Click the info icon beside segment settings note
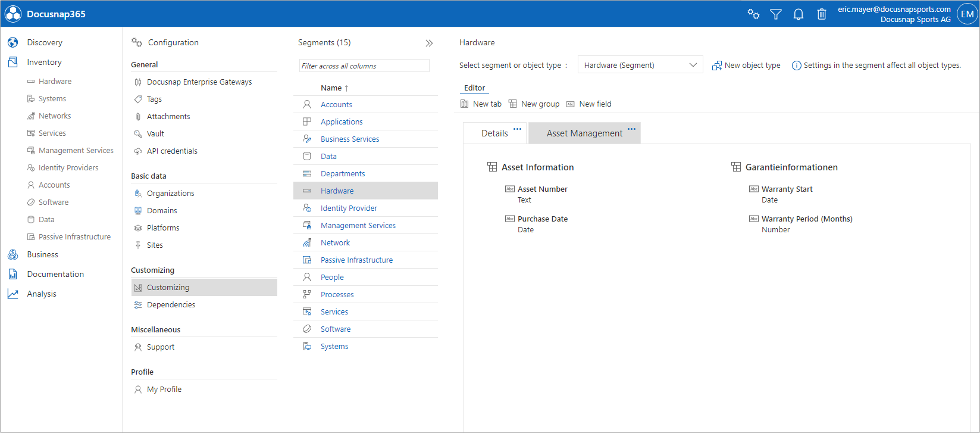Image resolution: width=980 pixels, height=433 pixels. pyautogui.click(x=796, y=66)
